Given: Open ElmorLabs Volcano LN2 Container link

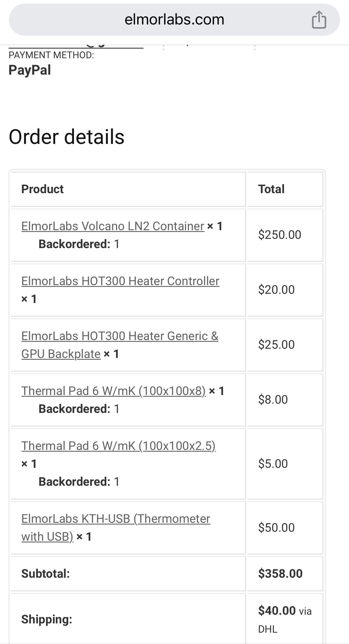Looking at the screenshot, I should click(x=113, y=226).
